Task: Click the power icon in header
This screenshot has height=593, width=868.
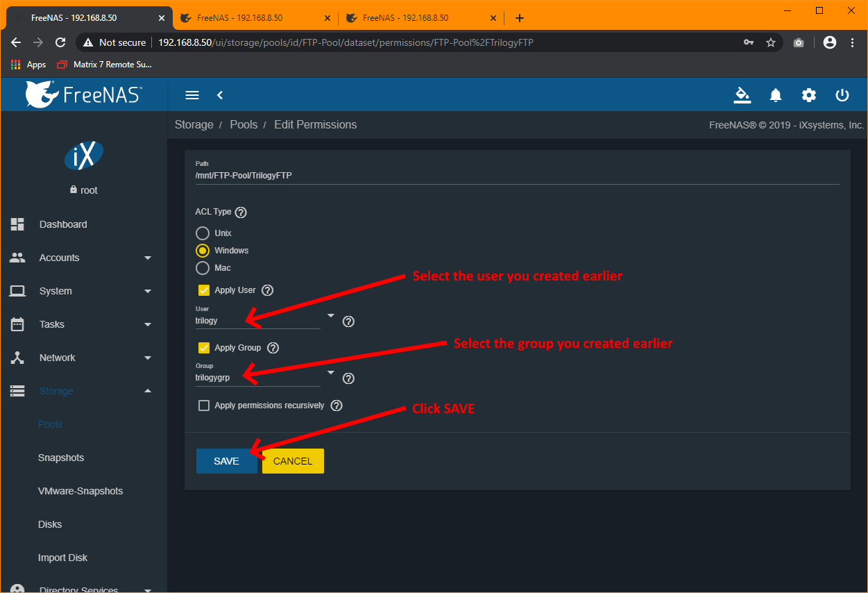Action: tap(842, 95)
